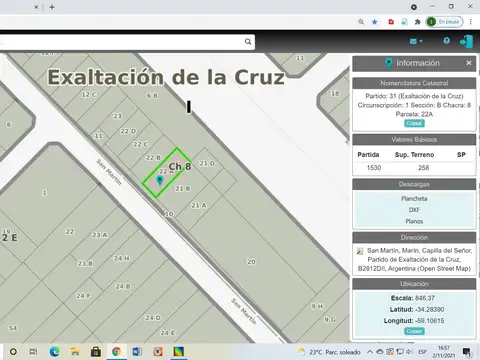Open the envelope messages menu
The image size is (480, 360).
pyautogui.click(x=416, y=41)
